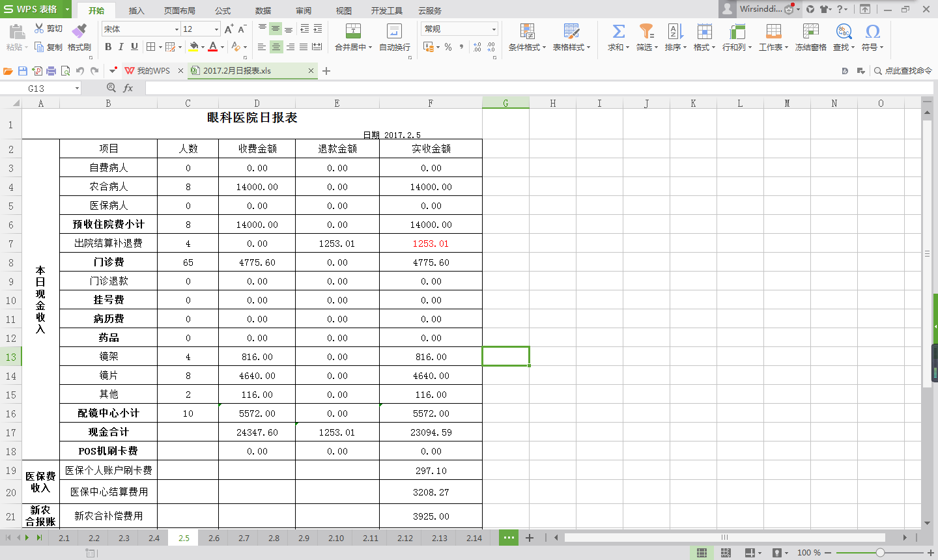This screenshot has height=560, width=938.
Task: Switch to the 插入 ribbon tab
Action: pyautogui.click(x=138, y=10)
